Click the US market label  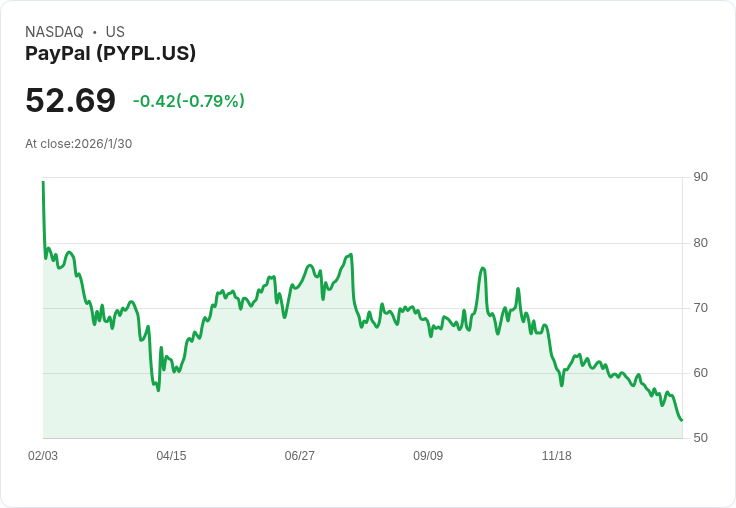115,32
